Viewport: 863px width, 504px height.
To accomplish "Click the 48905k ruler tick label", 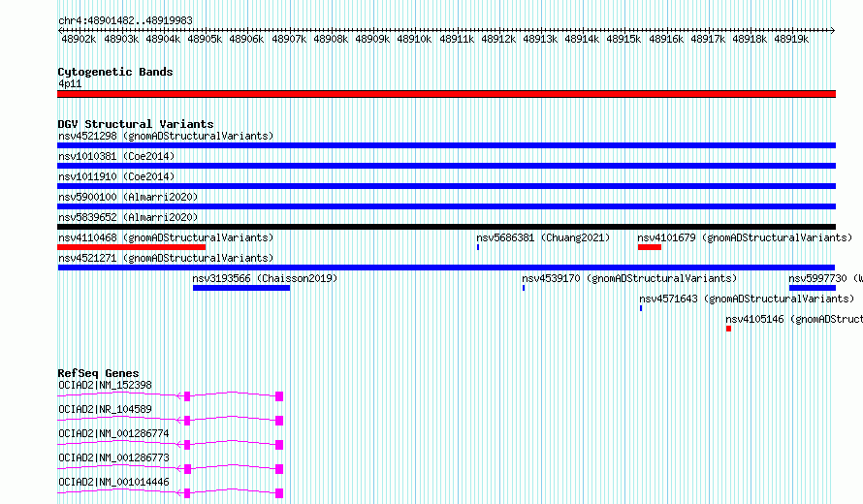I will pos(205,40).
